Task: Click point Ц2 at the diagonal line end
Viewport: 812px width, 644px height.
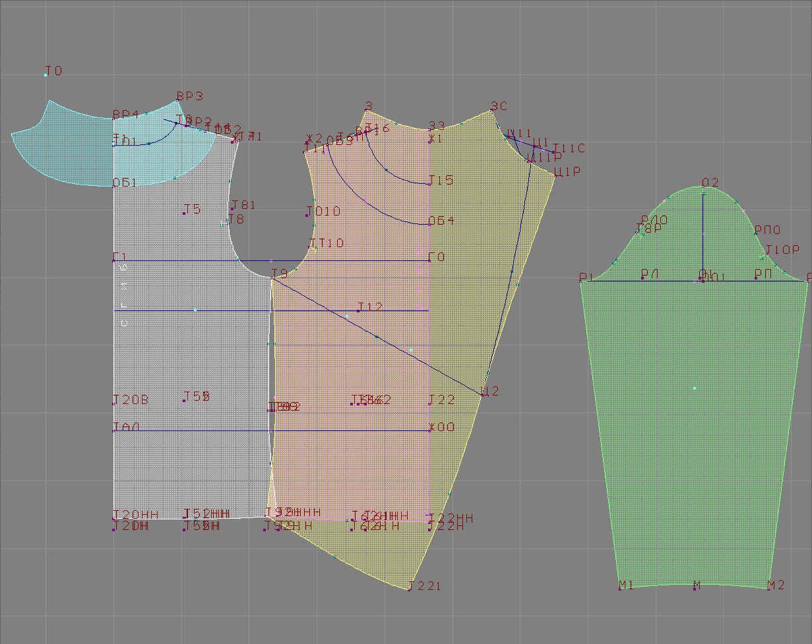Action: coord(482,395)
